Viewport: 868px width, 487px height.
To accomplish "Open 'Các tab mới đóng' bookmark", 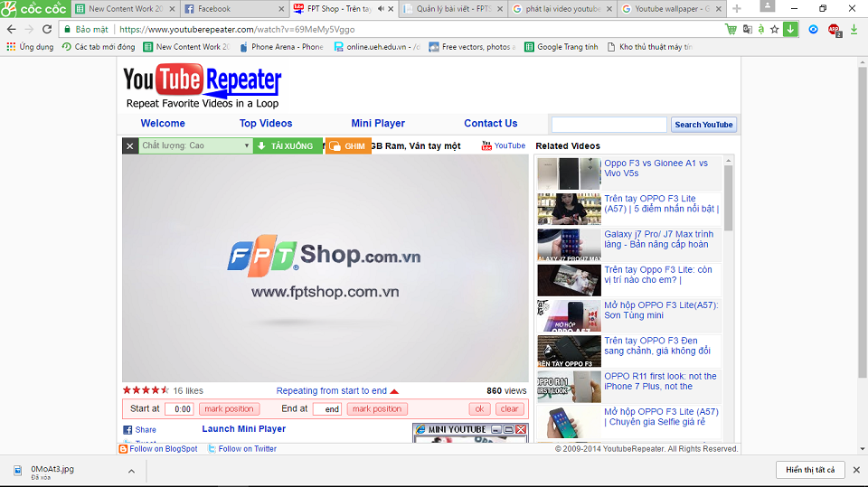I will pyautogui.click(x=99, y=47).
